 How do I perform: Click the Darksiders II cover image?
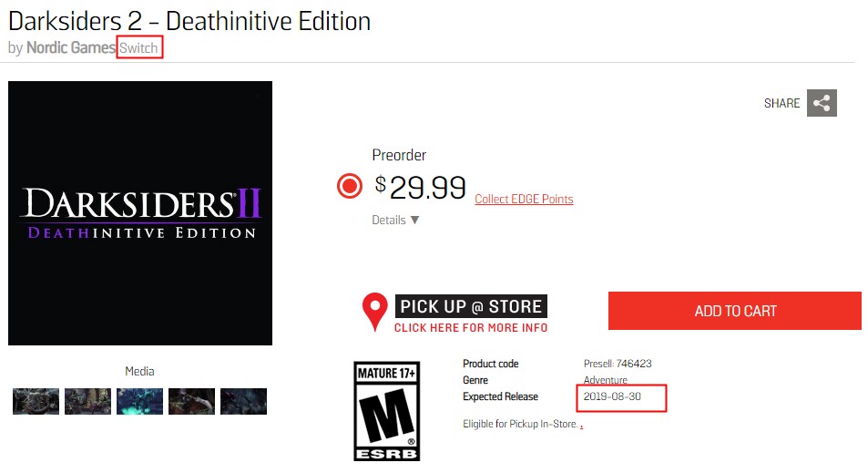140,213
